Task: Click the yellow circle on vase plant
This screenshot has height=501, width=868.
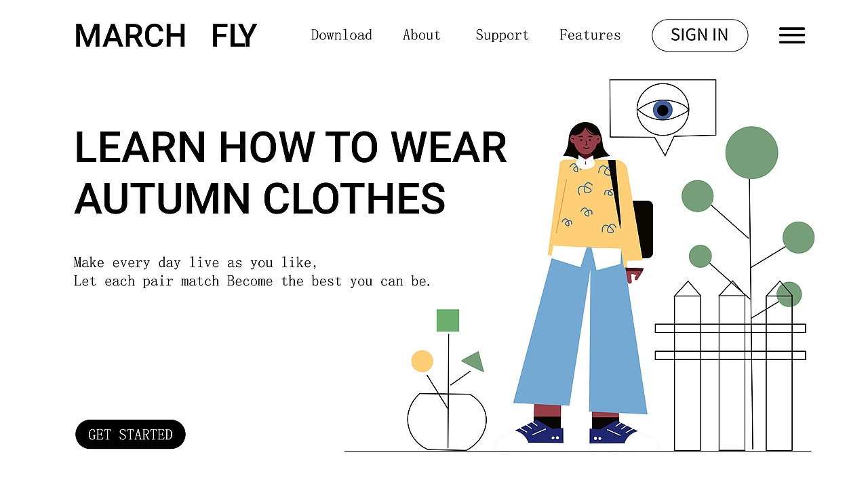Action: [422, 361]
